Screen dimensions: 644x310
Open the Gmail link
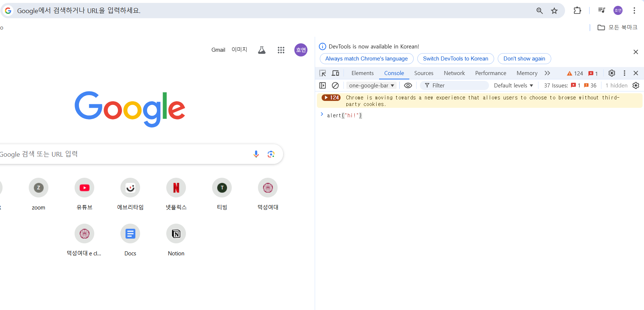[218, 50]
